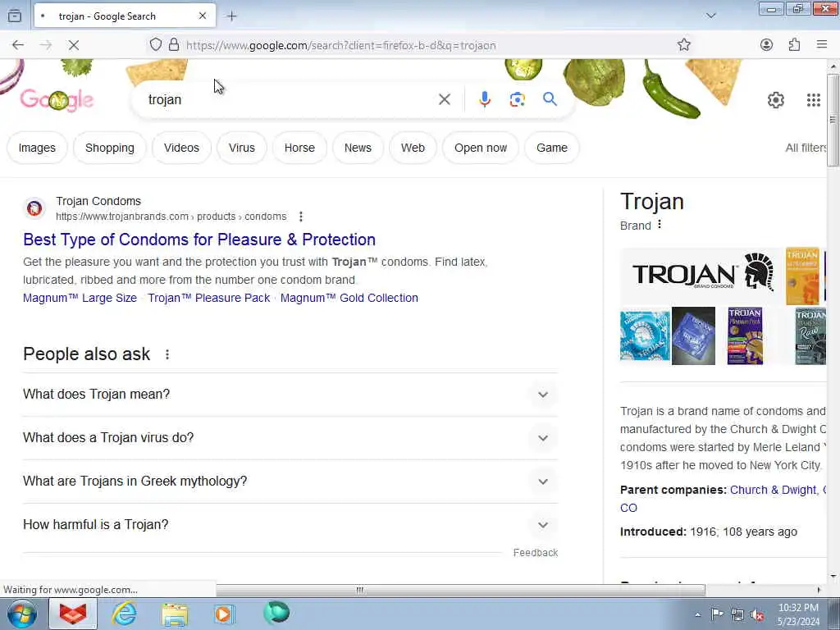840x630 pixels.
Task: Click the Trojan Condoms site favicon
Action: 34,208
